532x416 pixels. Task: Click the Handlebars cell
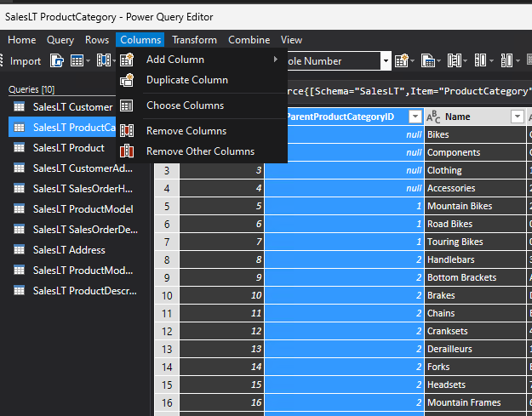click(x=475, y=259)
